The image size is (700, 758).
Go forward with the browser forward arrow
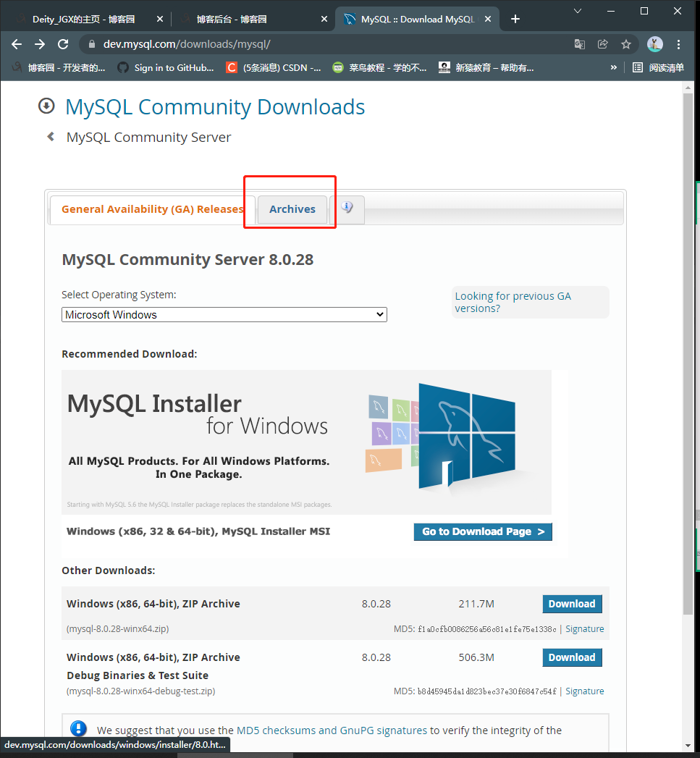tap(40, 44)
